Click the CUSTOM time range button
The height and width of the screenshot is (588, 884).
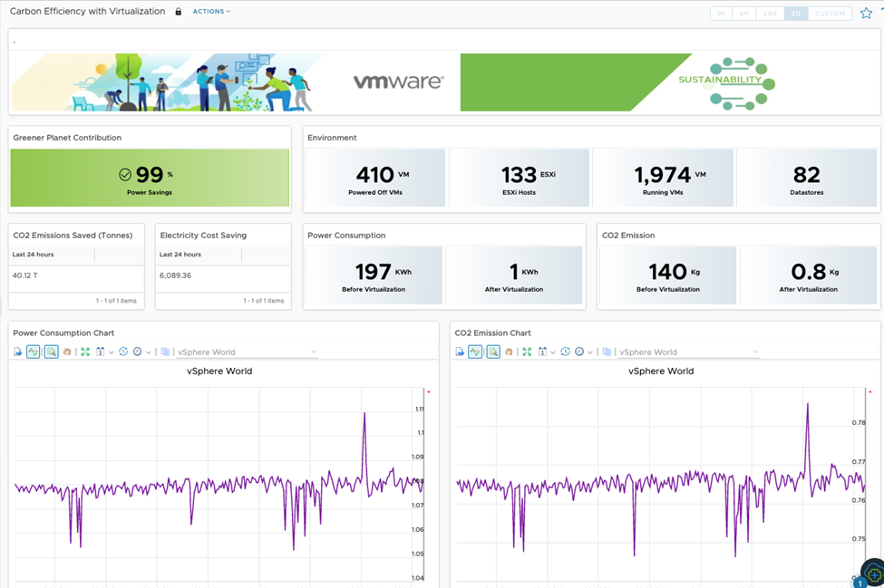pyautogui.click(x=829, y=14)
